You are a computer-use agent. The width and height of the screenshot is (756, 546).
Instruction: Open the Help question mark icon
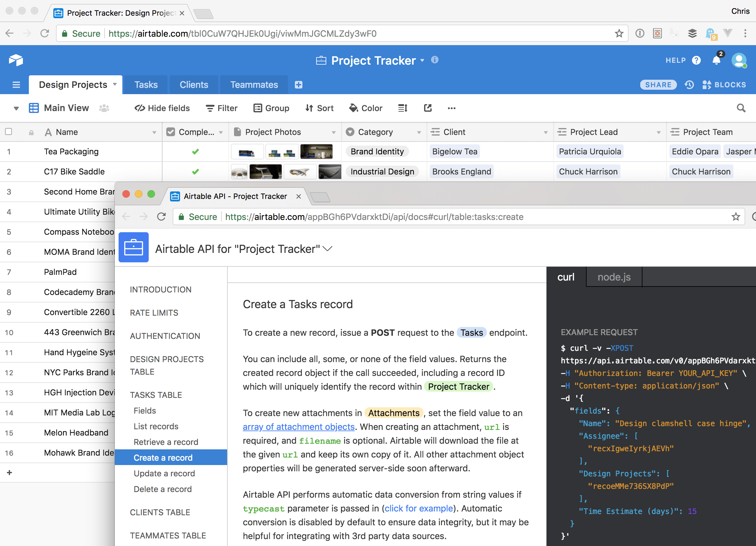[x=696, y=60]
